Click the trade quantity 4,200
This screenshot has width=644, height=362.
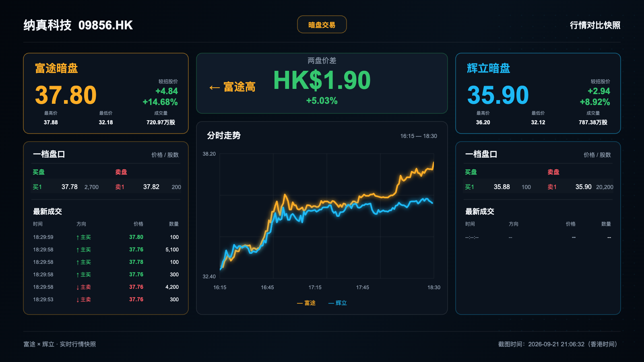pyautogui.click(x=172, y=287)
